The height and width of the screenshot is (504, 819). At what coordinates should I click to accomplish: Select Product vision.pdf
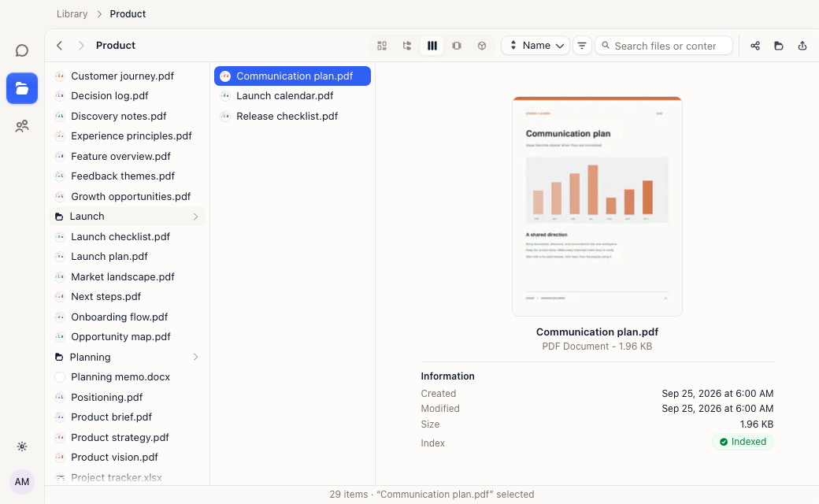click(x=127, y=458)
